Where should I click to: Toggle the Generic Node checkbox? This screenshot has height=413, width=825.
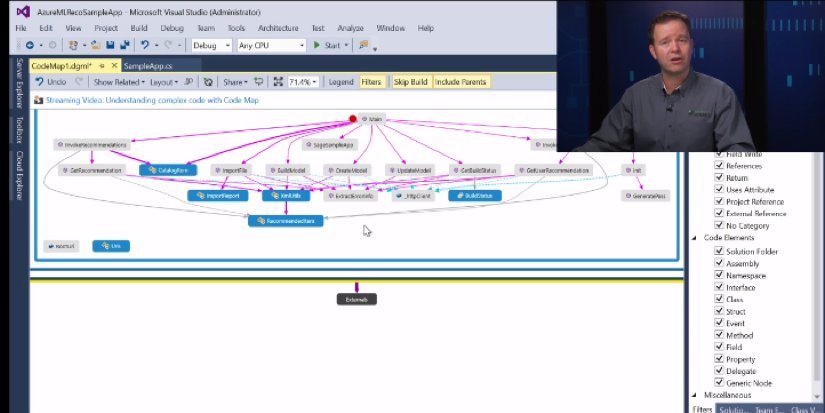point(719,382)
